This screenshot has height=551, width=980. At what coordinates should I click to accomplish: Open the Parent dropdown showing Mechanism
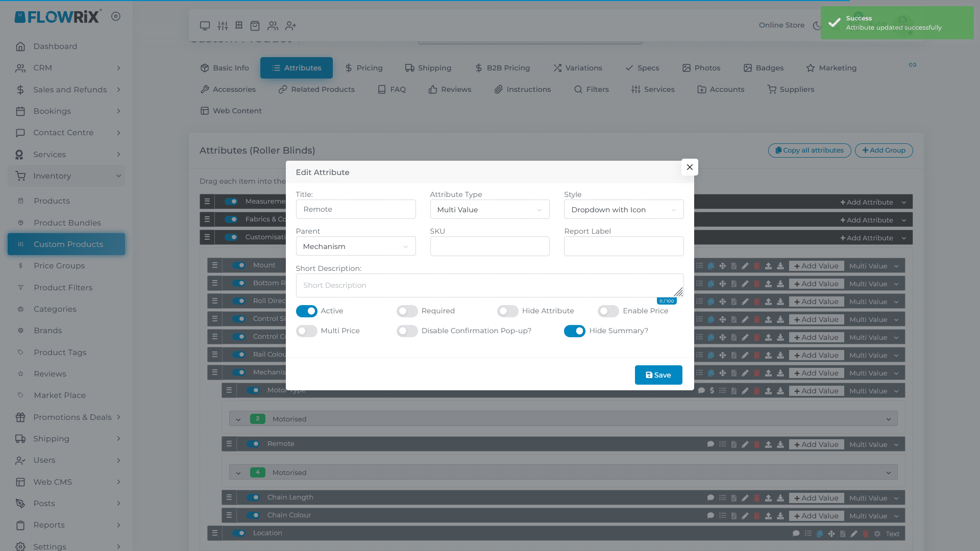click(355, 246)
